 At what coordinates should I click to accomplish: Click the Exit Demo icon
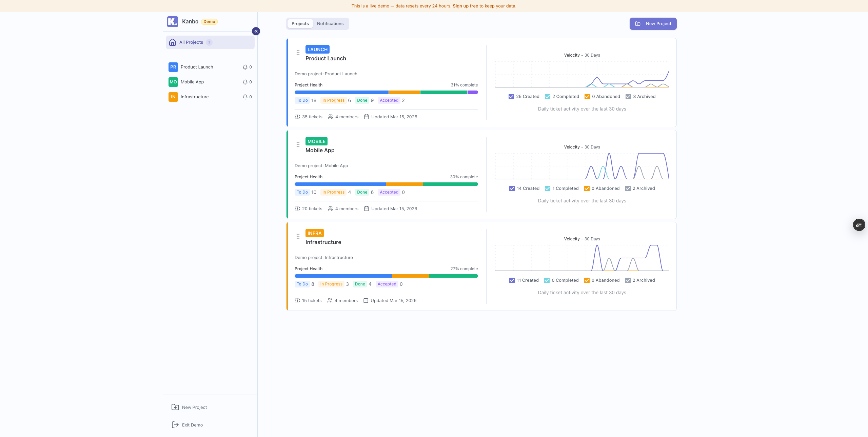[175, 425]
